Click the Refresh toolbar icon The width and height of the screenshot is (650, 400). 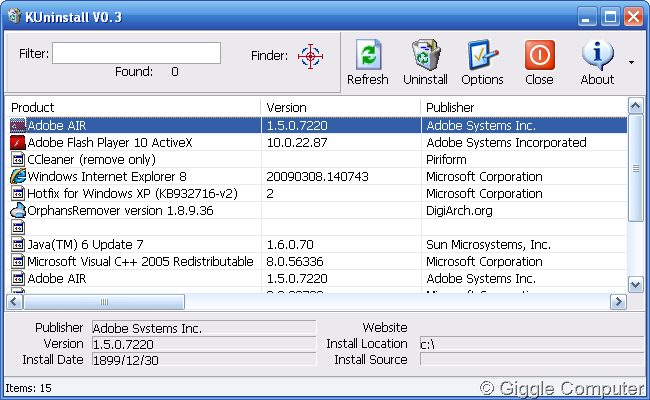pyautogui.click(x=368, y=55)
